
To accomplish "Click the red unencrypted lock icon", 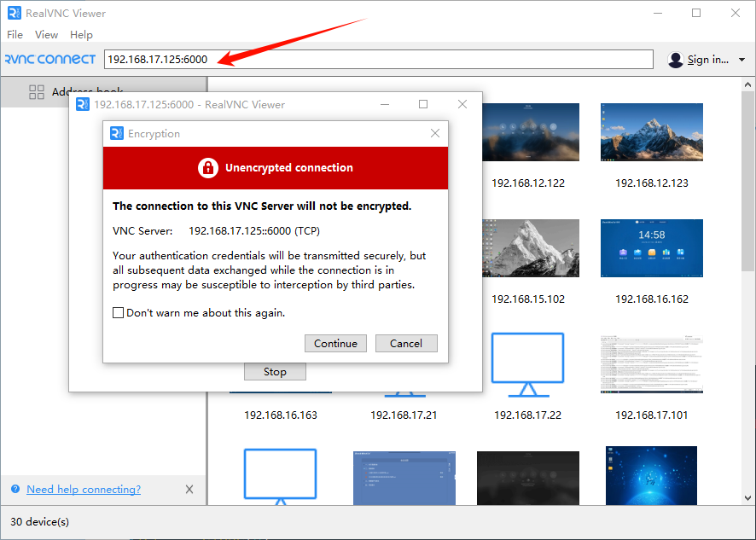I will [x=208, y=168].
